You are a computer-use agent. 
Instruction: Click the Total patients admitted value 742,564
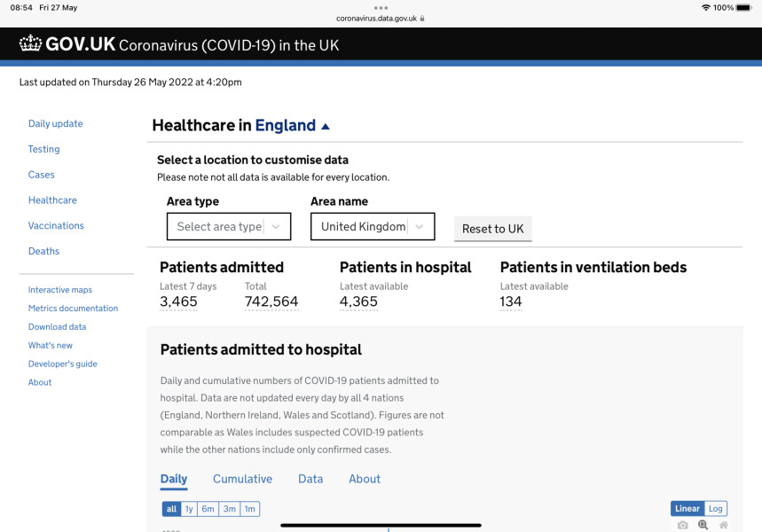coord(271,301)
